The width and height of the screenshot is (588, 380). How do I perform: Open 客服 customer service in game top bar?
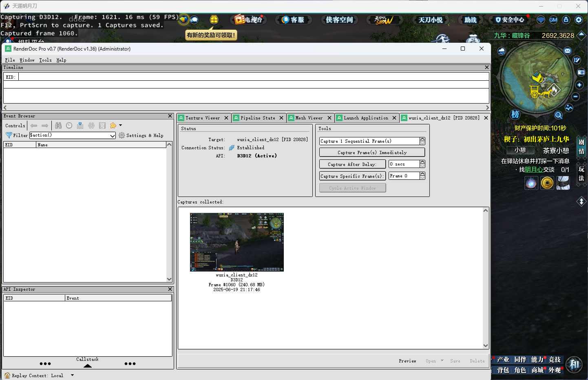294,20
